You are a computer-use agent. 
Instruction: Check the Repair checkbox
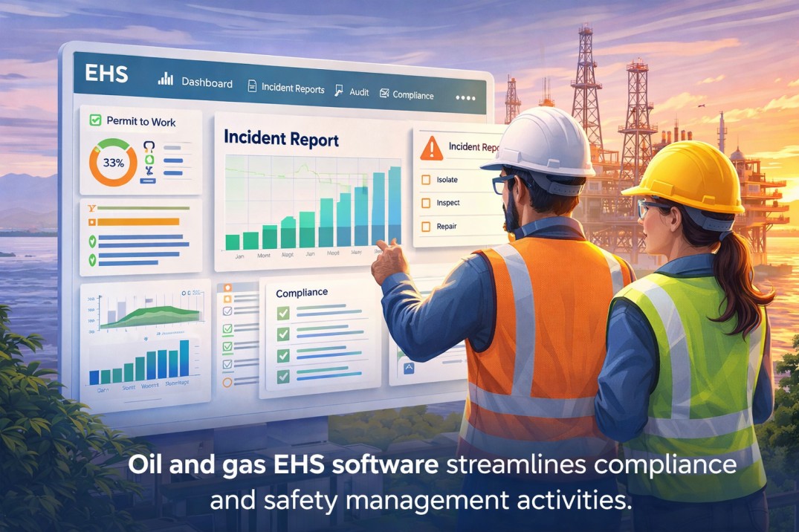coord(426,227)
